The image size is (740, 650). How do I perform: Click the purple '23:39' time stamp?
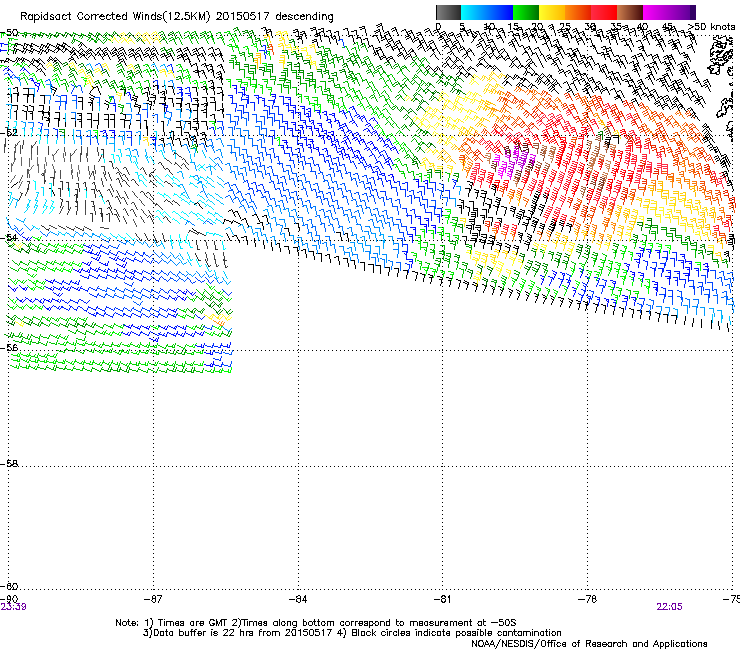14,607
